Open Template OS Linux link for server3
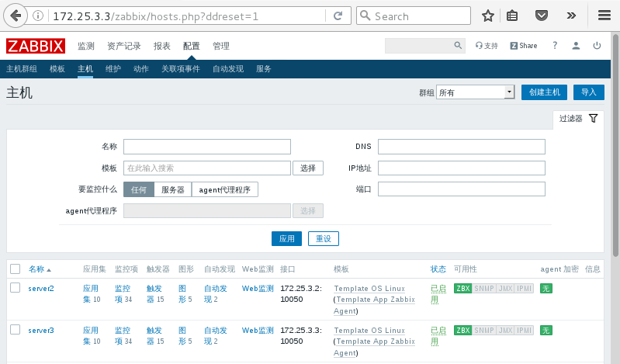The height and width of the screenshot is (364, 620). 369,331
